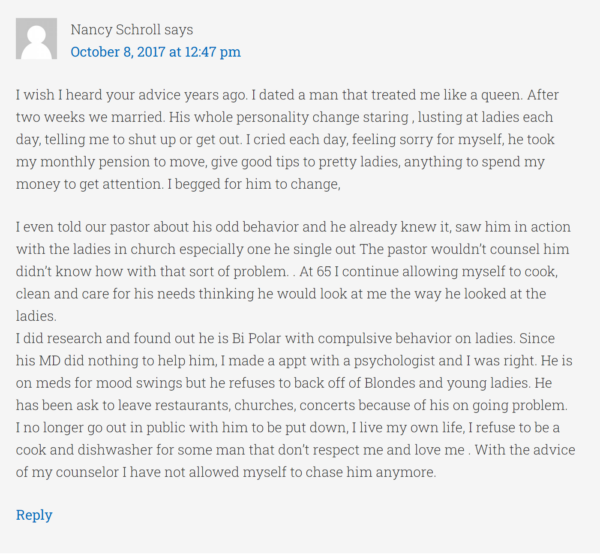Viewport: 600px width, 554px height.
Task: Click the line "I begged for him to change,"
Action: 254,184
